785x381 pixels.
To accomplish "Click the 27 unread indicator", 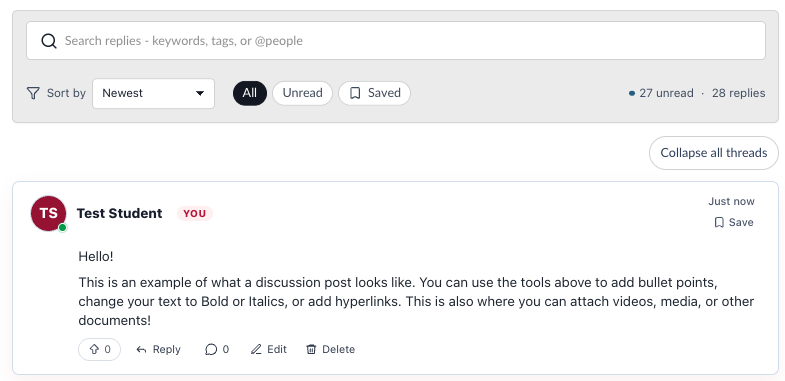I will (661, 93).
